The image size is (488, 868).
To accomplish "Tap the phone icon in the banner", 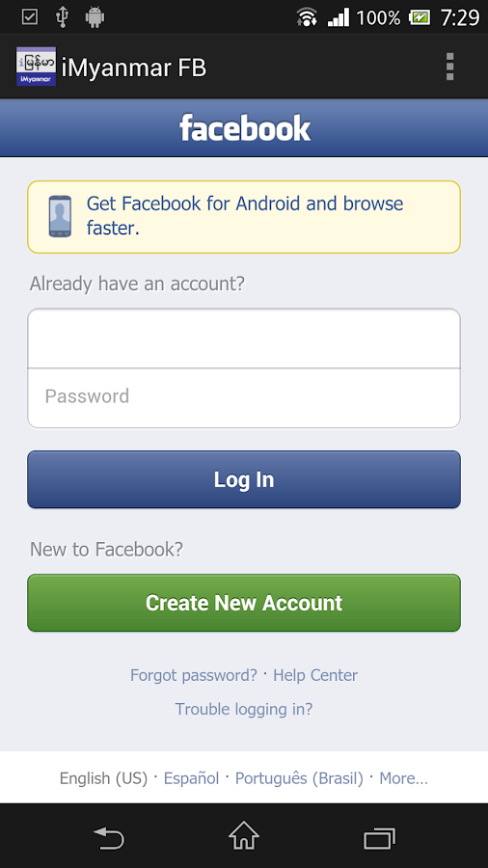I will [60, 216].
